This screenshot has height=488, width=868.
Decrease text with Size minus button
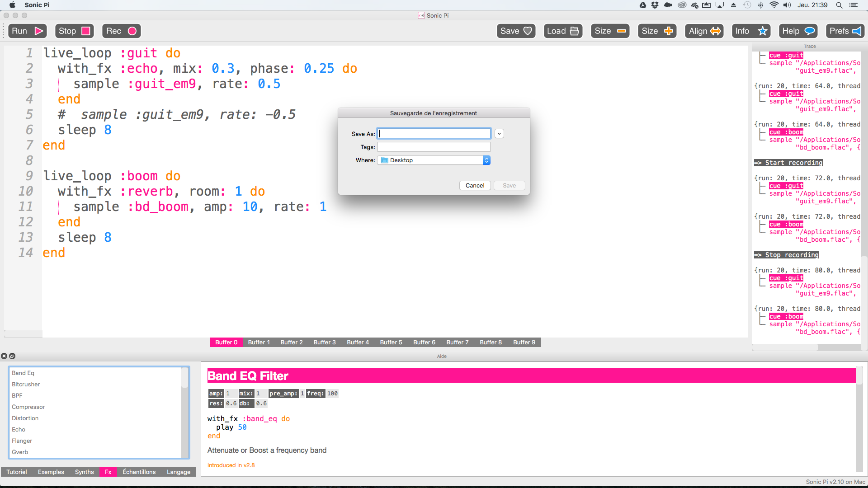click(x=610, y=31)
